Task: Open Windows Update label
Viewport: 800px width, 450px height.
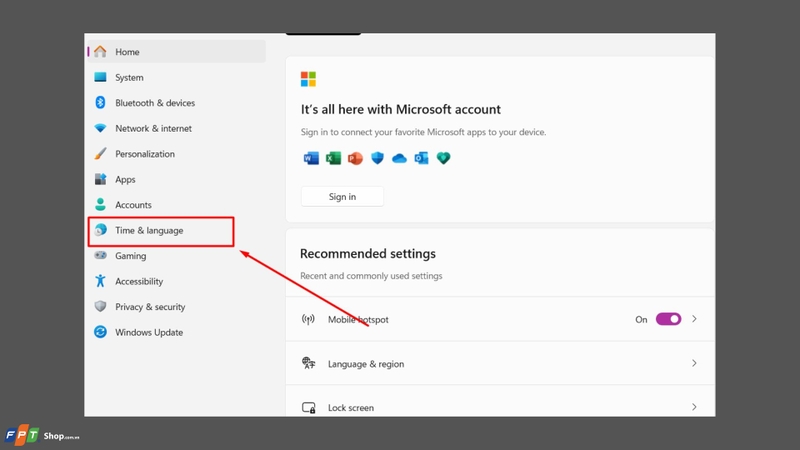Action: [149, 333]
